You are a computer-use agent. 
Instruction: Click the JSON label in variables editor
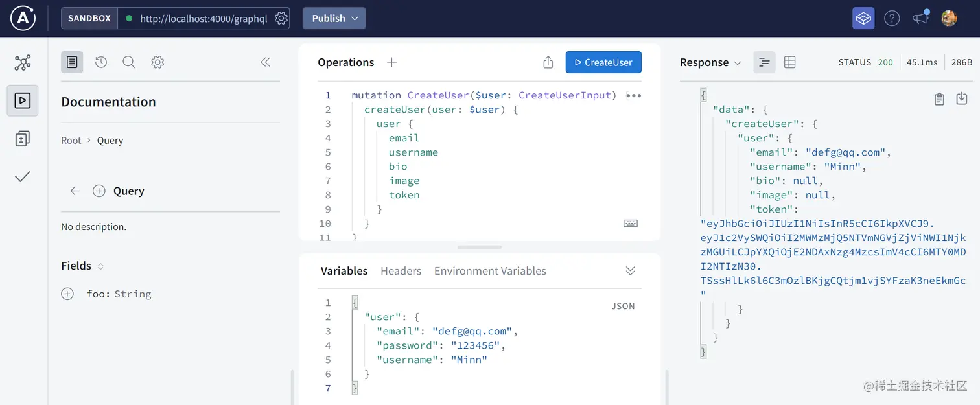tap(623, 306)
